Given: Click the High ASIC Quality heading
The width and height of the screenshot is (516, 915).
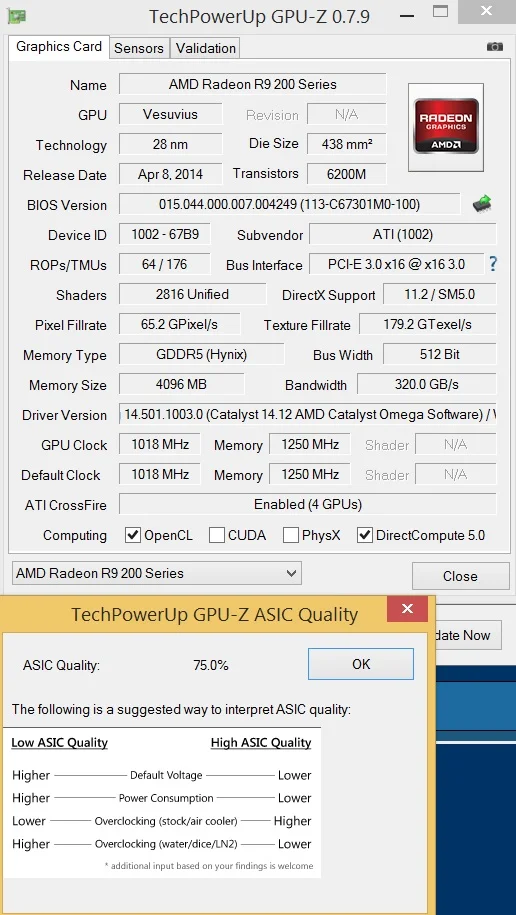Looking at the screenshot, I should [x=261, y=743].
